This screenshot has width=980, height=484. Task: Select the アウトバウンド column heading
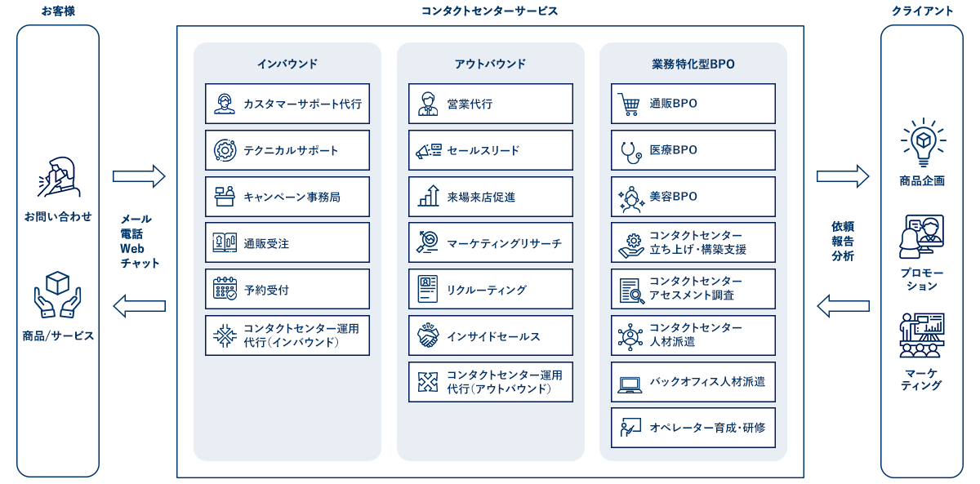[490, 64]
